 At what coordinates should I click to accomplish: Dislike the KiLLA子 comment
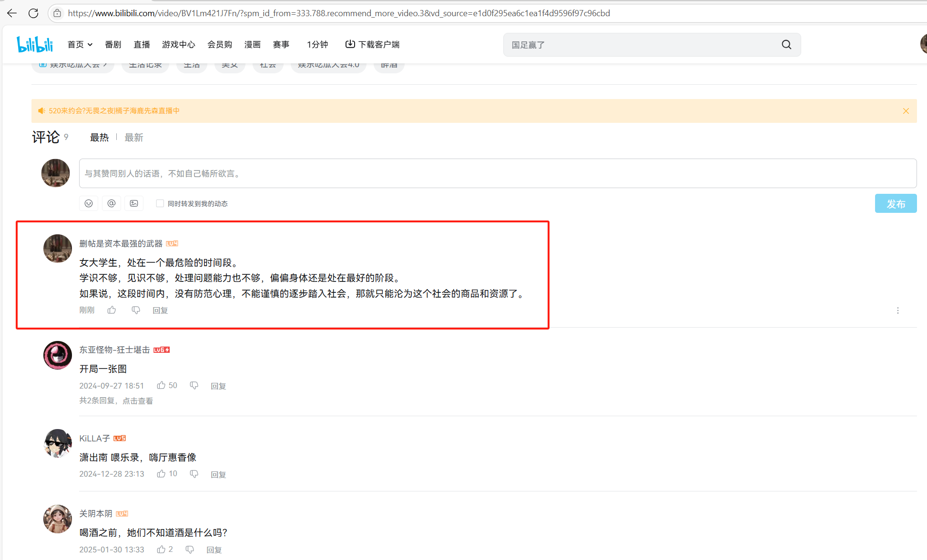coord(194,474)
